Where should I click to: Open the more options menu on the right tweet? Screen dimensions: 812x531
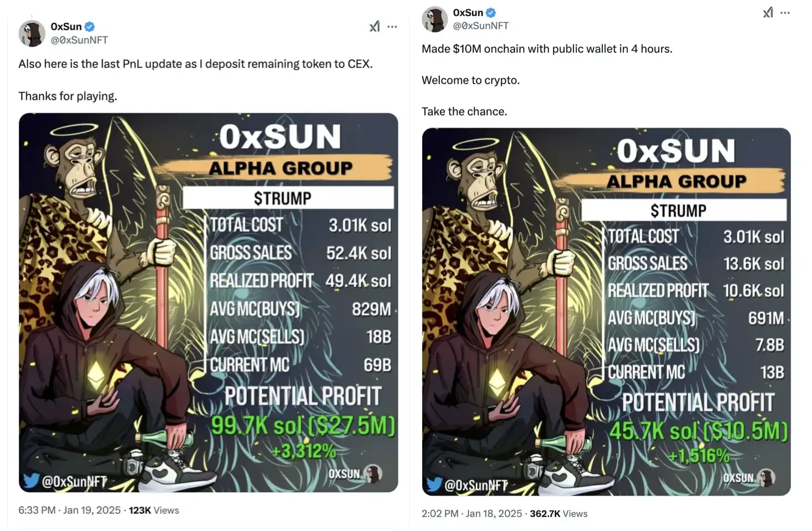click(x=785, y=12)
